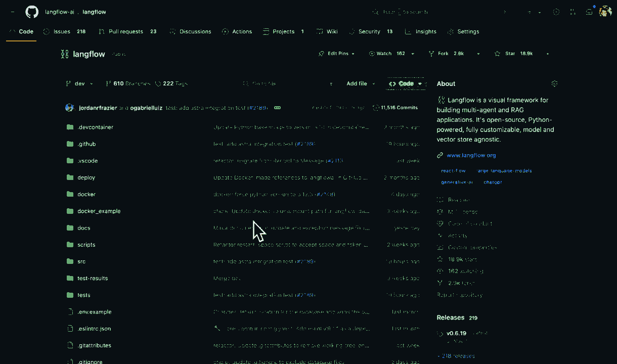Click the website link chain icon
Screen dimensions: 617x364
click(x=440, y=155)
